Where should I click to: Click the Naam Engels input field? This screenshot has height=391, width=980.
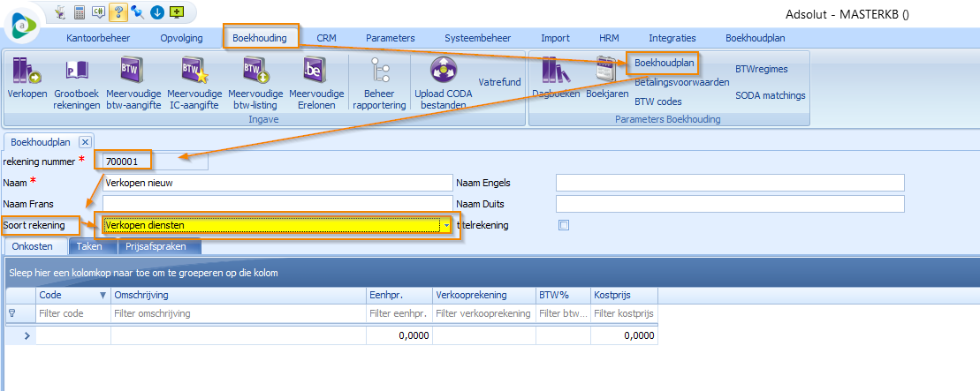pyautogui.click(x=729, y=183)
